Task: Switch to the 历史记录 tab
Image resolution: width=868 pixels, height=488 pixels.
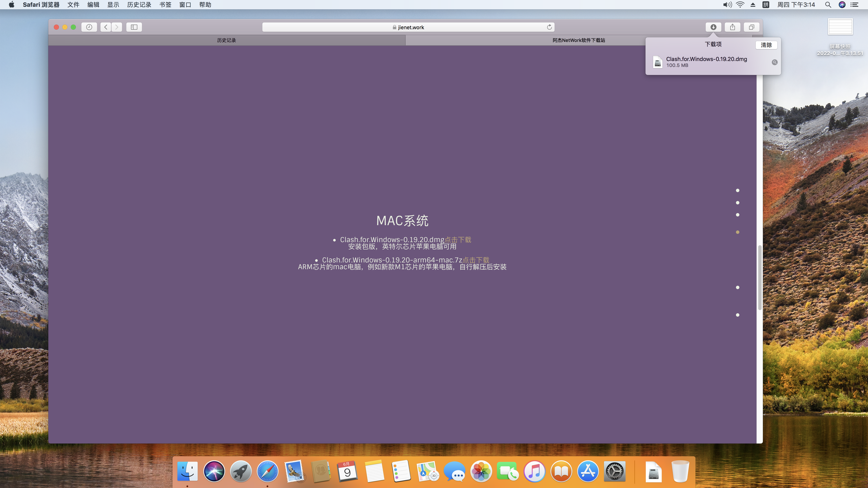Action: 227,40
